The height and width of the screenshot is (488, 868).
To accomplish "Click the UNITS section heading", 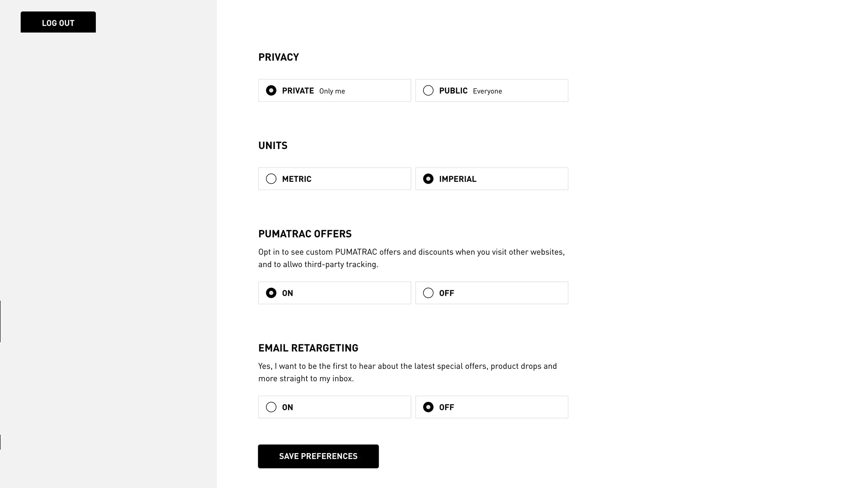I will [x=272, y=145].
